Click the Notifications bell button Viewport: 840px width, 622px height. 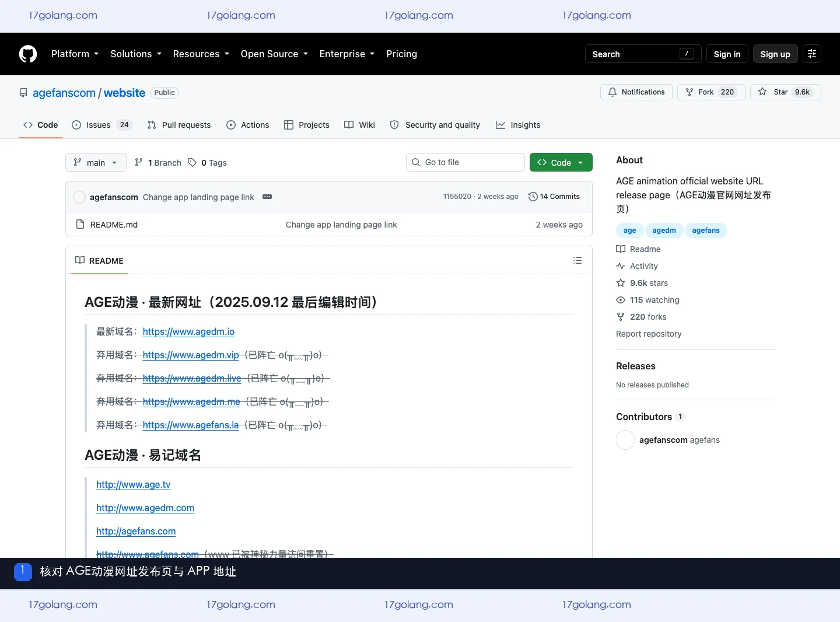(636, 92)
